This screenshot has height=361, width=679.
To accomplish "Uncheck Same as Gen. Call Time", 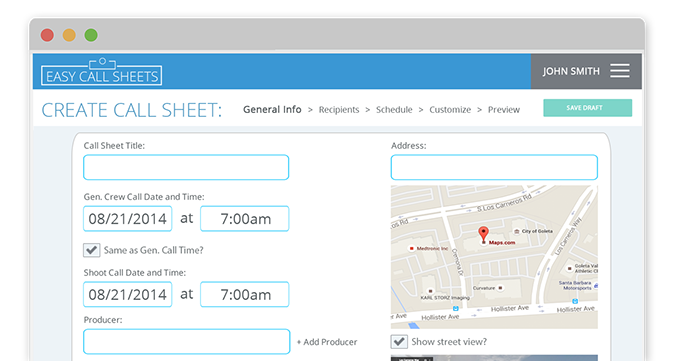I will 91,250.
